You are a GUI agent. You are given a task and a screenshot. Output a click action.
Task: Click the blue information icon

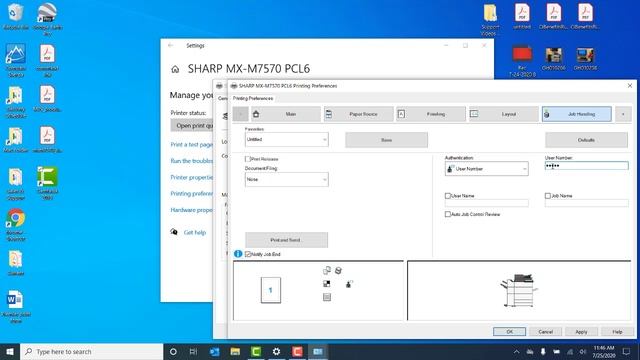point(238,254)
